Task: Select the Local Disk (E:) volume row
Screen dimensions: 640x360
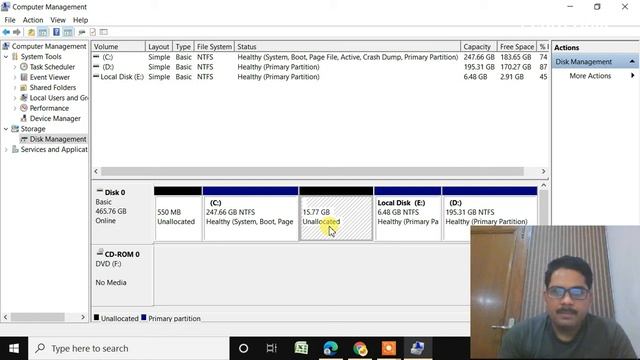Action: tap(320, 77)
